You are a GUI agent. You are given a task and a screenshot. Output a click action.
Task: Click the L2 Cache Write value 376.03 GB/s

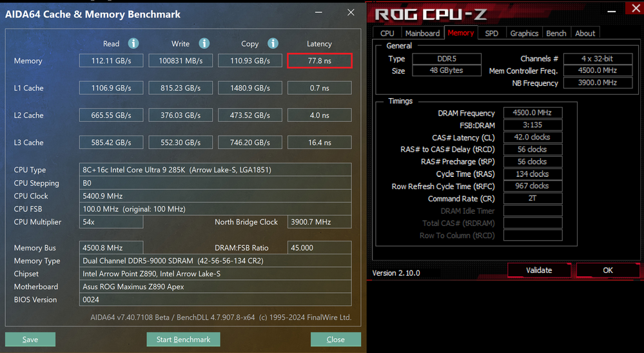coord(181,115)
